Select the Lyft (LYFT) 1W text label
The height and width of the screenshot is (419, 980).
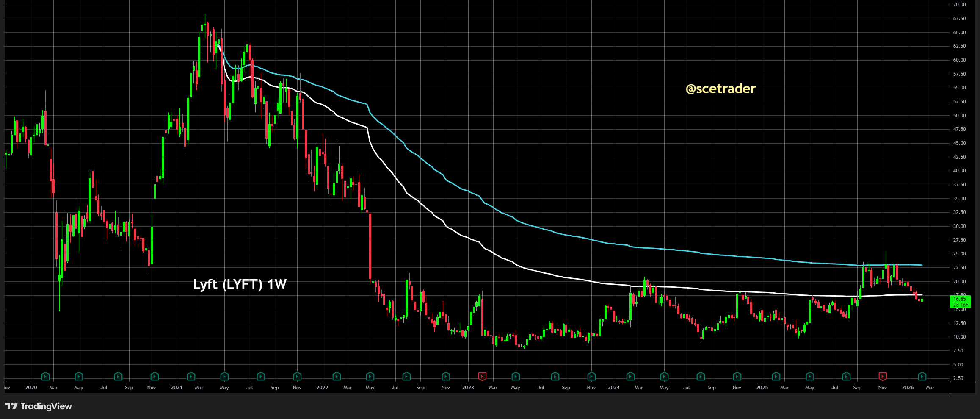[x=240, y=284]
